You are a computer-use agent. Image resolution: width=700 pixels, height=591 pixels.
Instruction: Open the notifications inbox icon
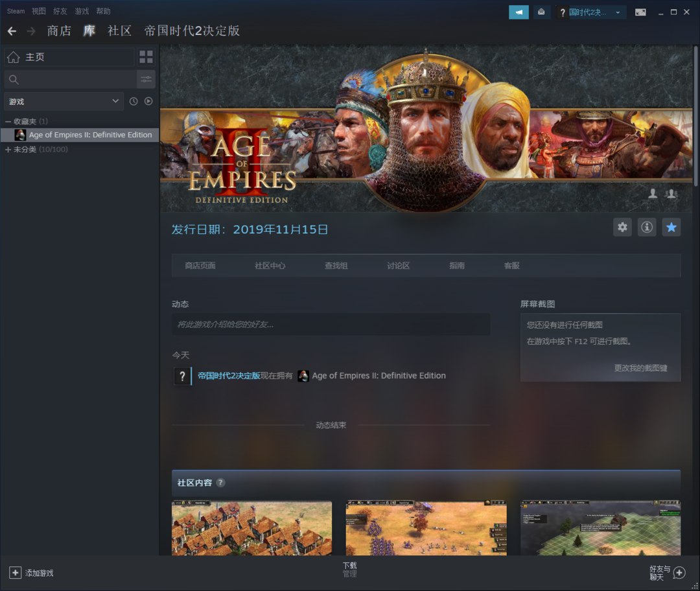coord(541,12)
